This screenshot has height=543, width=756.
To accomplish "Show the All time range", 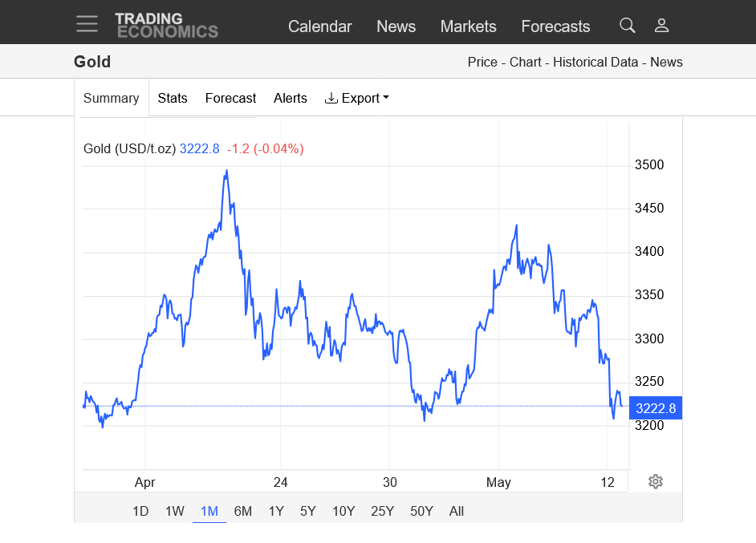I will coord(456,511).
